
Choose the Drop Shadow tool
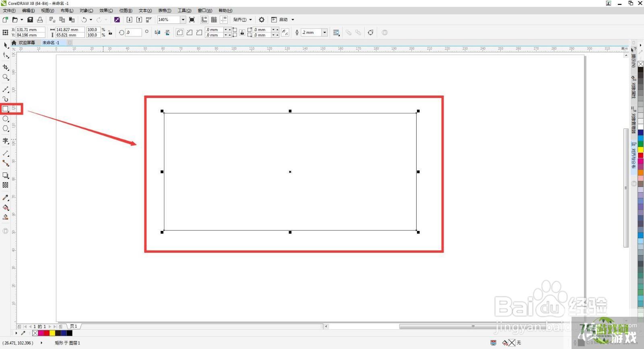click(6, 175)
